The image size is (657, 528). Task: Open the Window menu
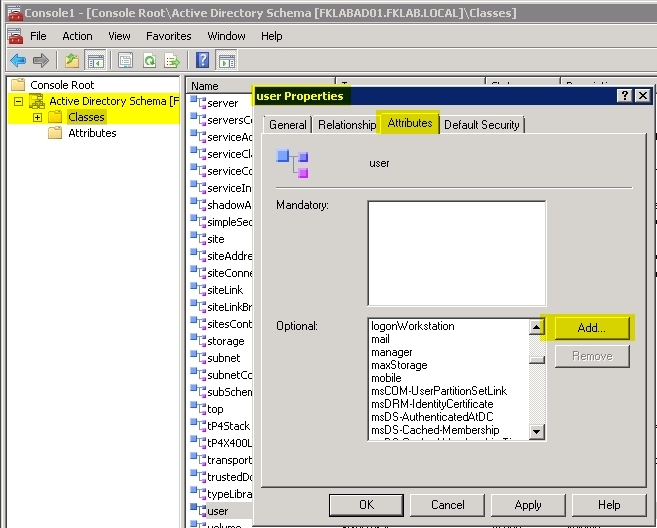tap(226, 36)
